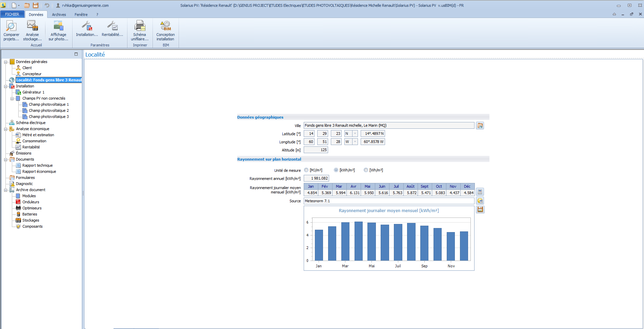The width and height of the screenshot is (644, 329).
Task: Select the kWh/m² unit option
Action: [x=336, y=170]
